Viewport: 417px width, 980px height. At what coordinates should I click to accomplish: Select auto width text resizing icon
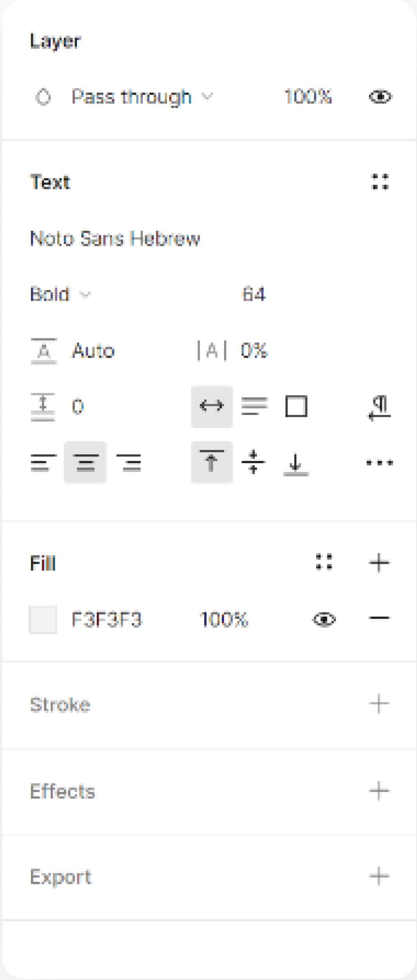(212, 406)
